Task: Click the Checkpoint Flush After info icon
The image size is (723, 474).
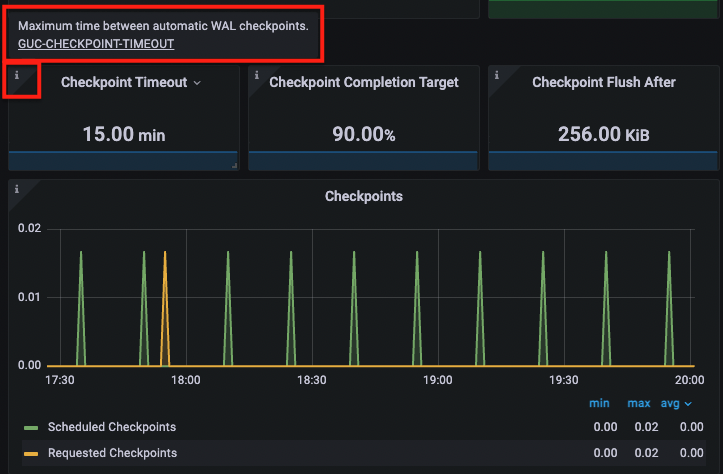Action: (495, 74)
